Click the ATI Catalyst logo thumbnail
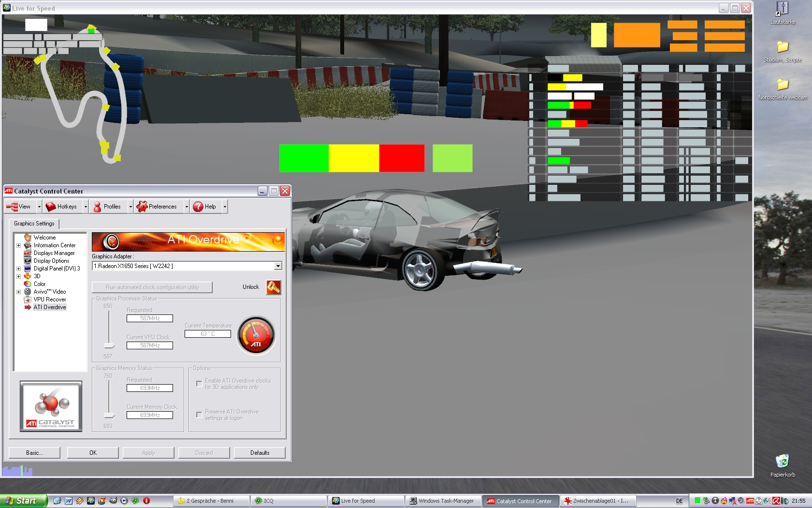 [x=51, y=406]
